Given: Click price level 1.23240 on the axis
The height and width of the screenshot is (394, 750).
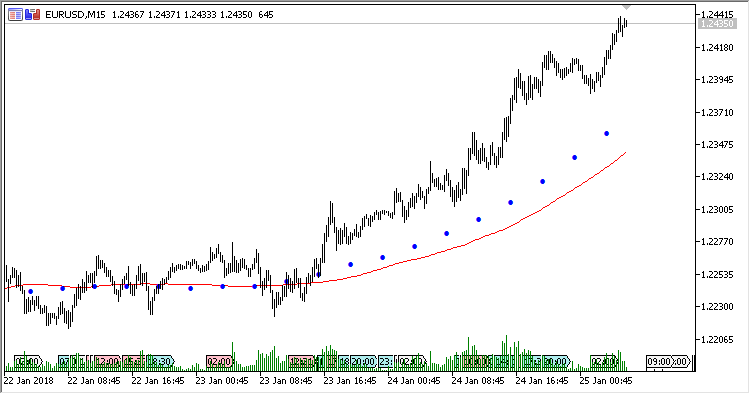Looking at the screenshot, I should click(x=717, y=177).
